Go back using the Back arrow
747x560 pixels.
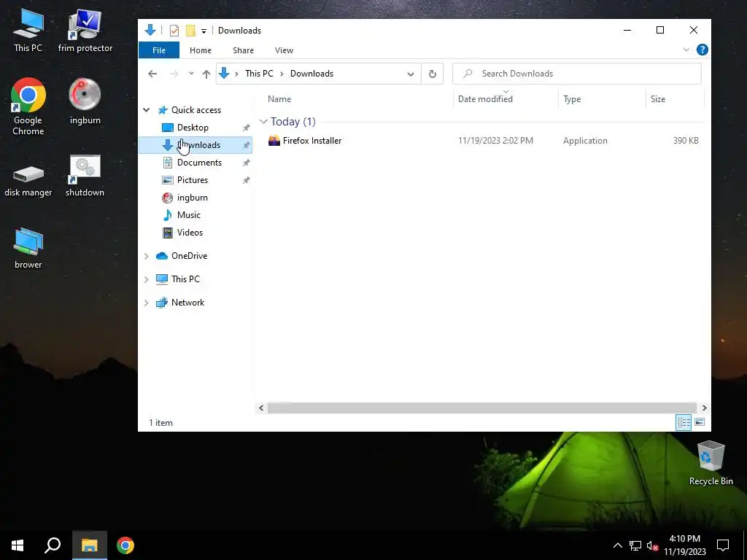(x=152, y=74)
